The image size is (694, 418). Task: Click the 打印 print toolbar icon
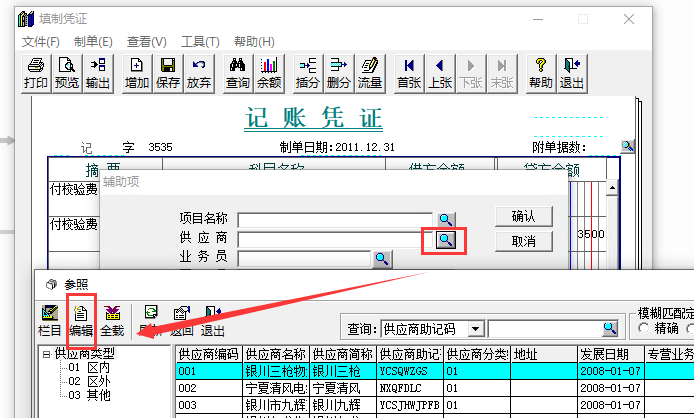pyautogui.click(x=35, y=72)
